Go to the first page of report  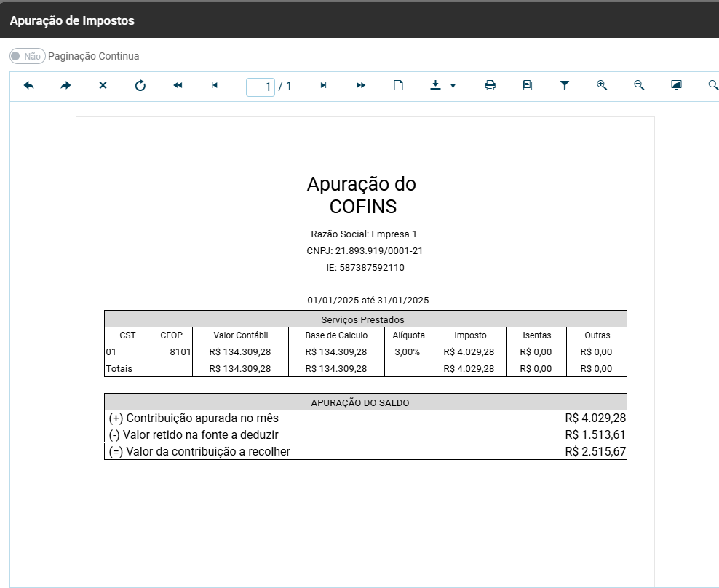point(178,86)
